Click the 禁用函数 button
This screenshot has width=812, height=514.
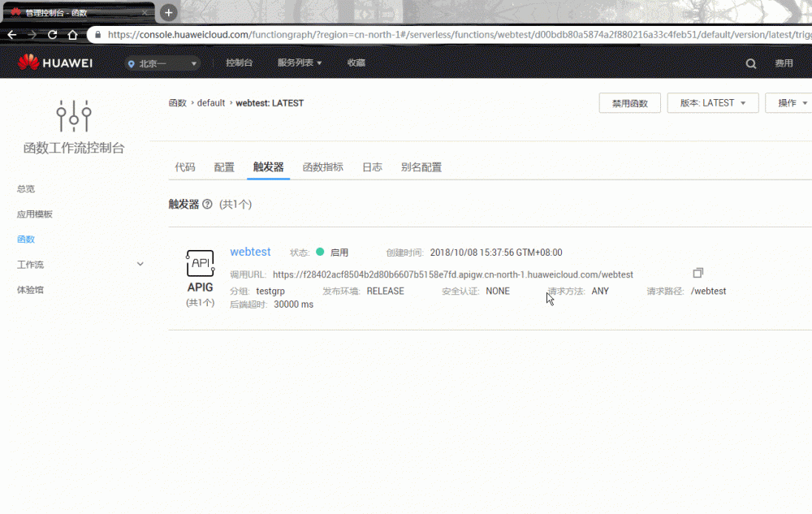629,102
